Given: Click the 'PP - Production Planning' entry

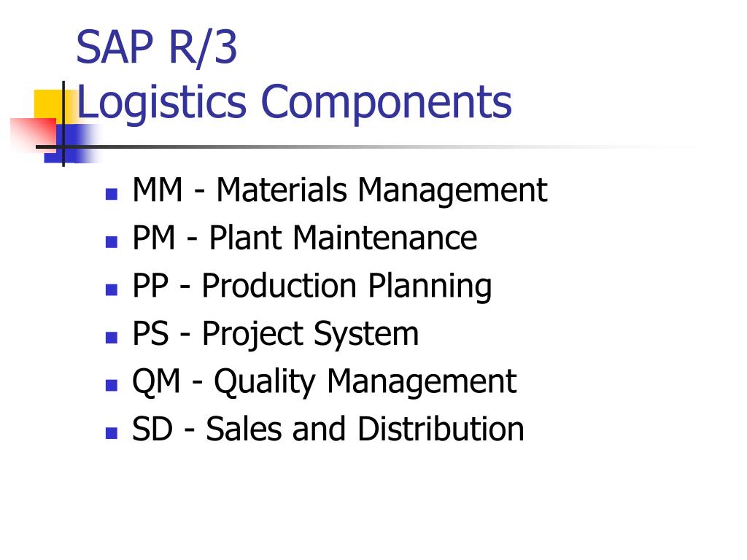Looking at the screenshot, I should (312, 287).
